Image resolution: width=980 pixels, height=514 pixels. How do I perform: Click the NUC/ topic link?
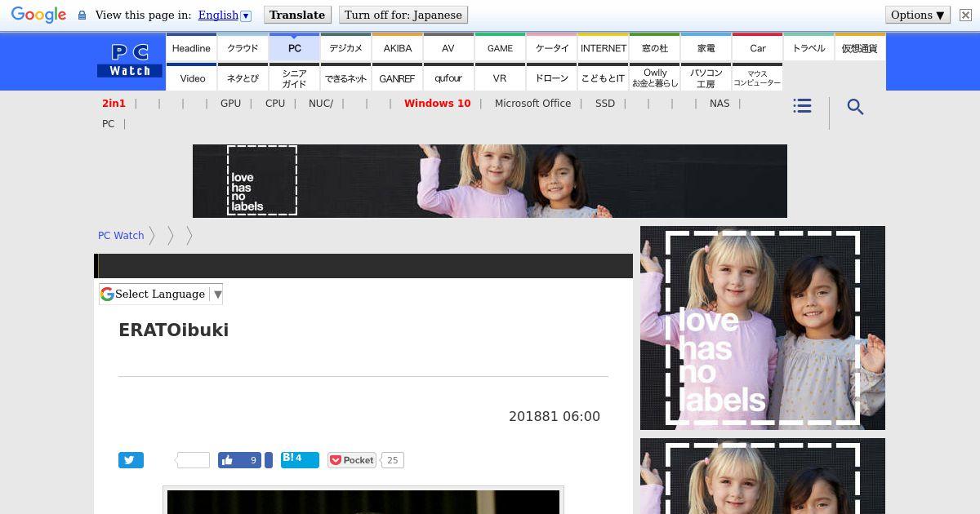coord(321,104)
